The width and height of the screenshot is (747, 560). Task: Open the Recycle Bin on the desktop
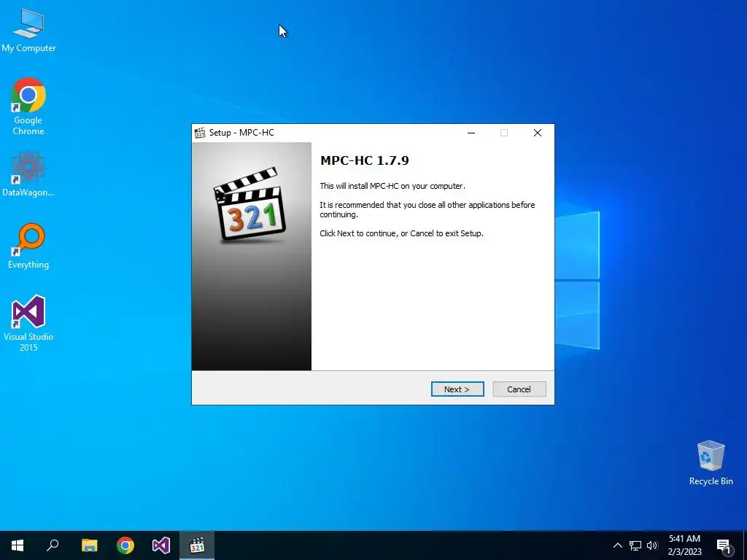(x=711, y=463)
